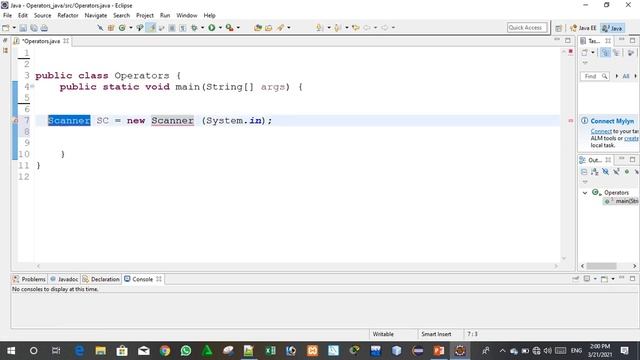Toggle Mark Occurrences in toolbar
This screenshot has height=360, width=640.
click(x=151, y=28)
